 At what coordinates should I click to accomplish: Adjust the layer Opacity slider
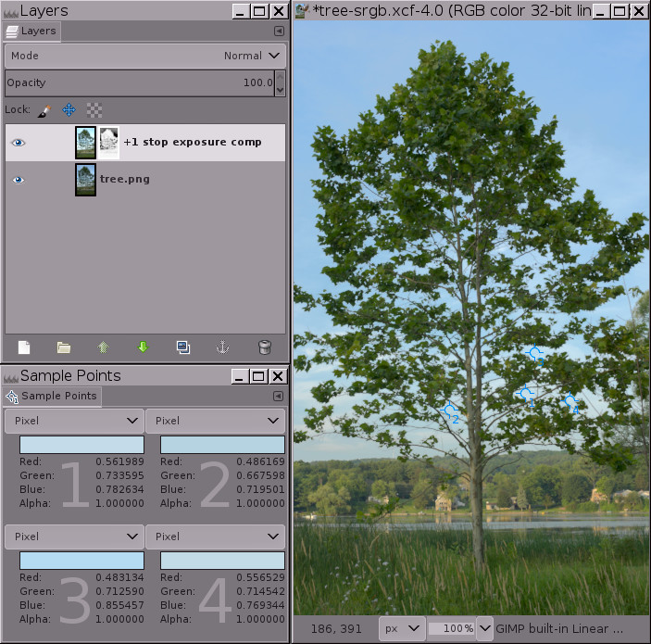(139, 82)
